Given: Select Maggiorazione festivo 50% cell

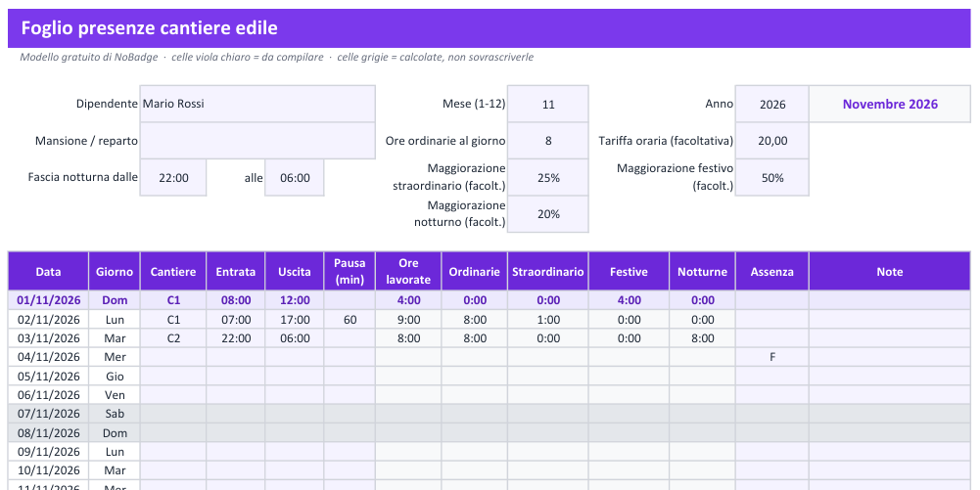Looking at the screenshot, I should click(x=772, y=177).
